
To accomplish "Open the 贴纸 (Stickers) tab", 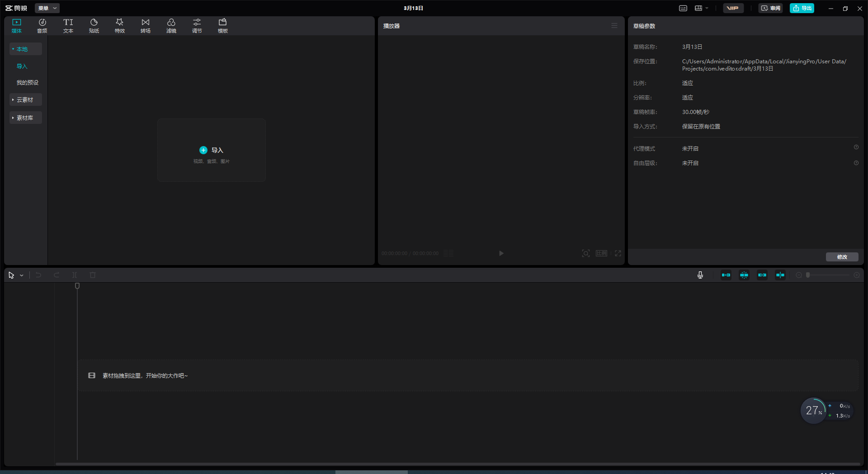I will click(x=94, y=26).
